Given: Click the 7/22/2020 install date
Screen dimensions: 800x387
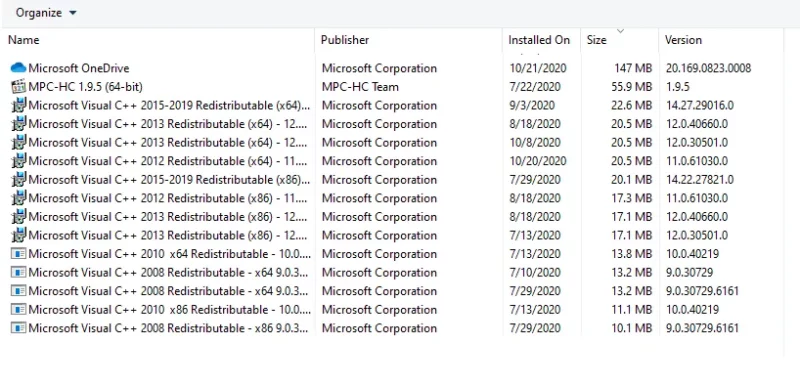Looking at the screenshot, I should (535, 87).
